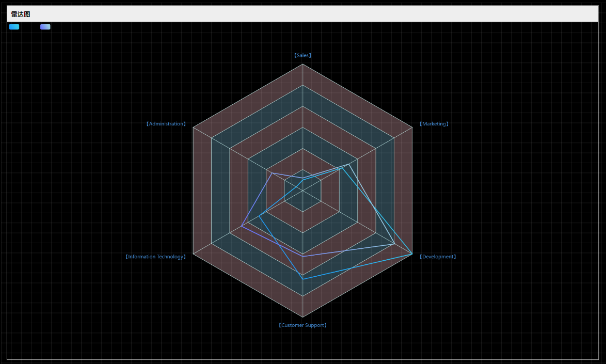Click the Development axis label
This screenshot has height=364, width=606.
pyautogui.click(x=437, y=257)
